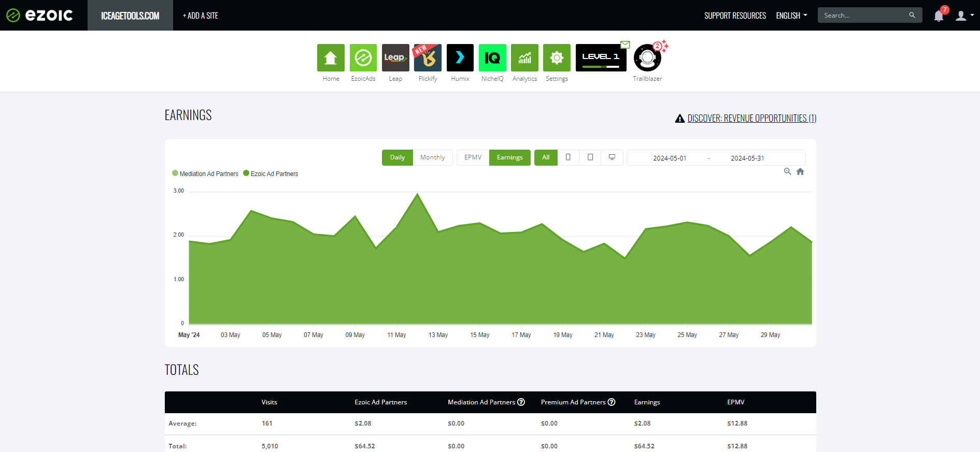980x452 pixels.
Task: Click the search magnifier icon in header
Action: point(912,15)
